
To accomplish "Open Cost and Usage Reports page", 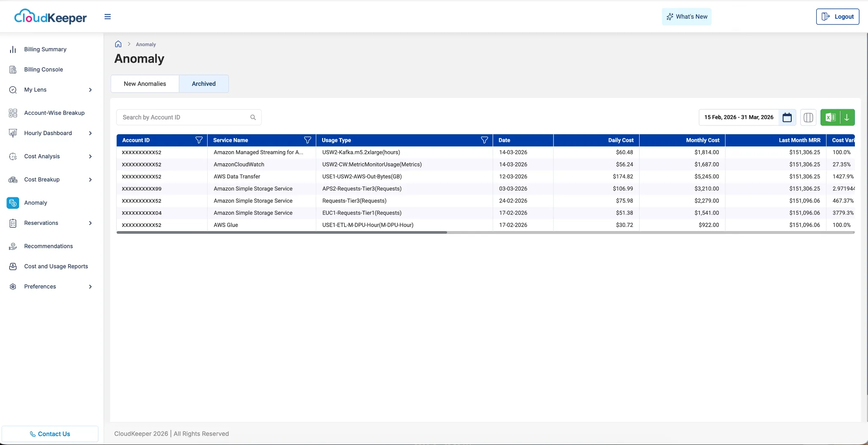I will tap(56, 266).
